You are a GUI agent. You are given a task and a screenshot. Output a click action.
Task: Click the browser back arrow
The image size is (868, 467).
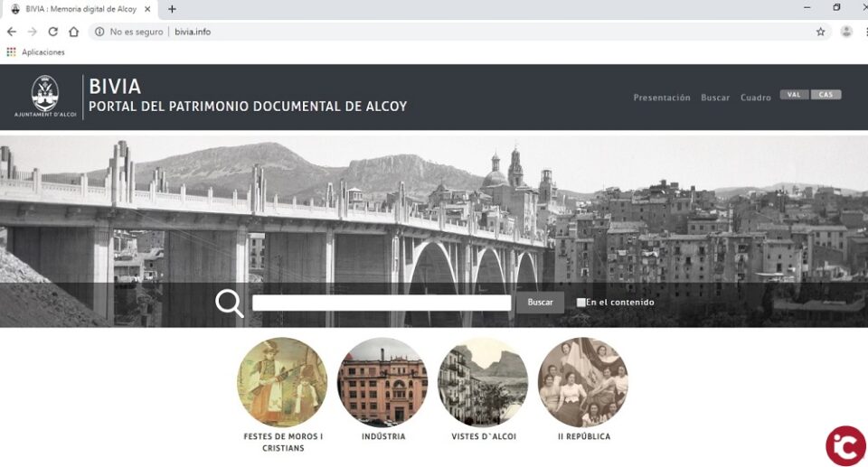click(12, 33)
